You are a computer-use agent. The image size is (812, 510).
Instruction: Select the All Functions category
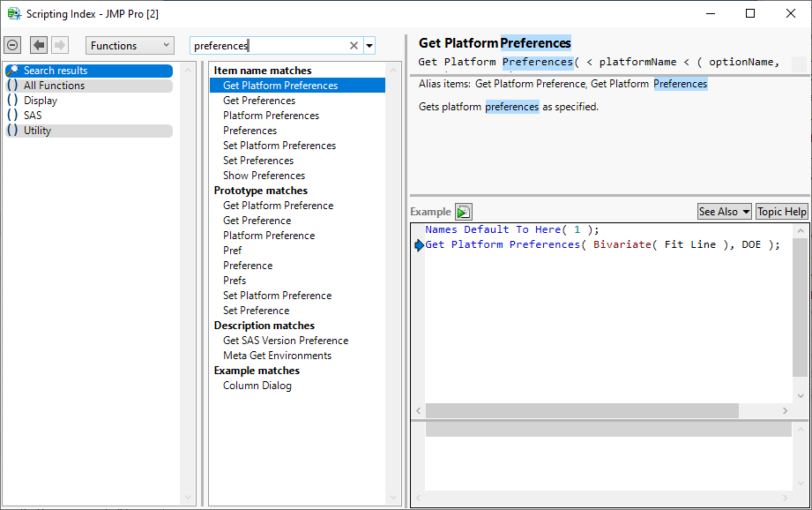point(55,86)
